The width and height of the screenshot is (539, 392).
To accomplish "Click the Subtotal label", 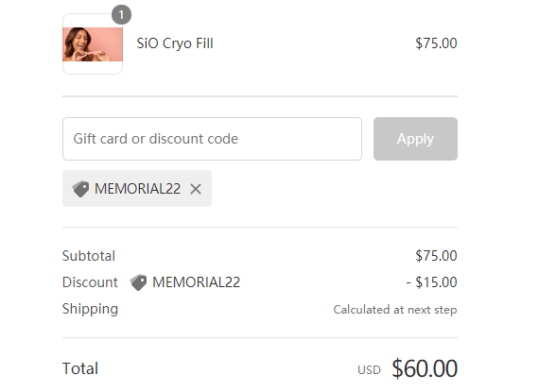I will tap(89, 256).
